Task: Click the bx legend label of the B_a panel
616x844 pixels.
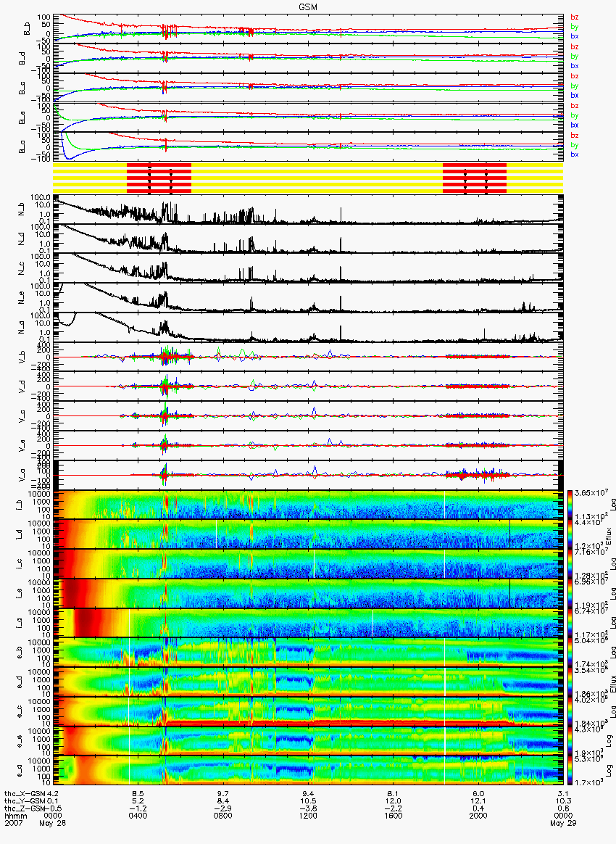Action: tap(574, 154)
